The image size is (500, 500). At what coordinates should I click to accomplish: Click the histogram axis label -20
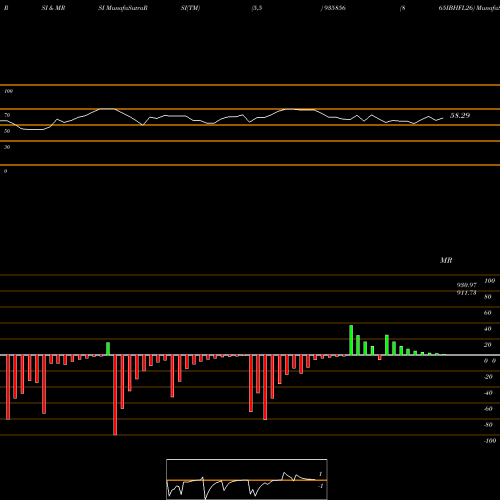(x=488, y=377)
